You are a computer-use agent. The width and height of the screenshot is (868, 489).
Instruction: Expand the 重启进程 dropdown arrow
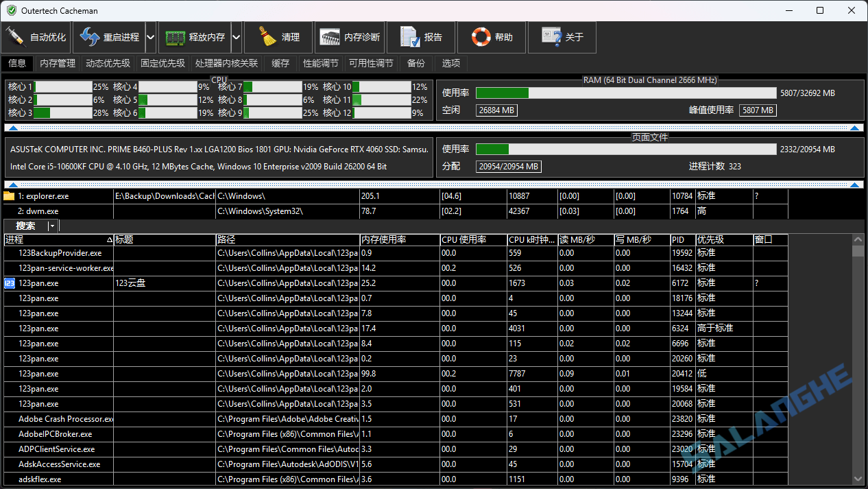point(151,37)
